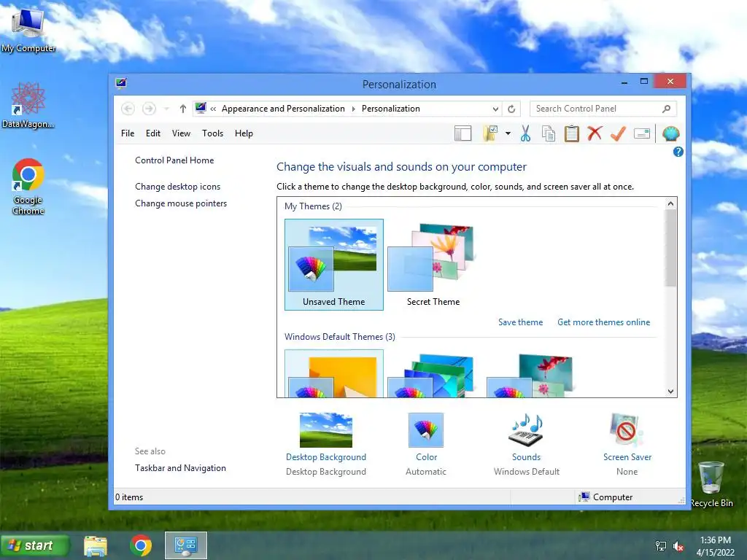This screenshot has height=560, width=747.
Task: Click the Search Control Panel field
Action: pyautogui.click(x=603, y=109)
